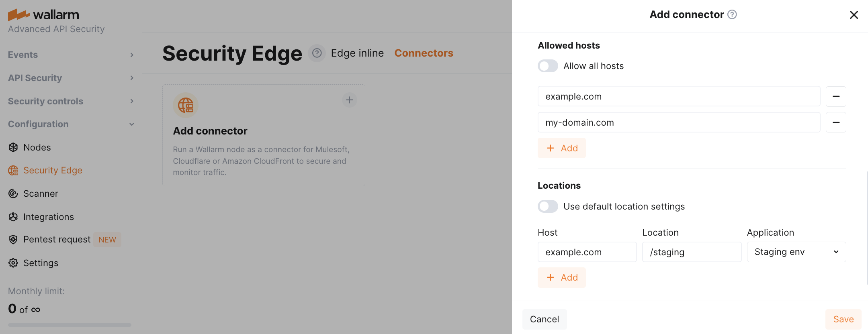Remove the example.com allowed host
Image resolution: width=868 pixels, height=334 pixels.
tap(836, 96)
